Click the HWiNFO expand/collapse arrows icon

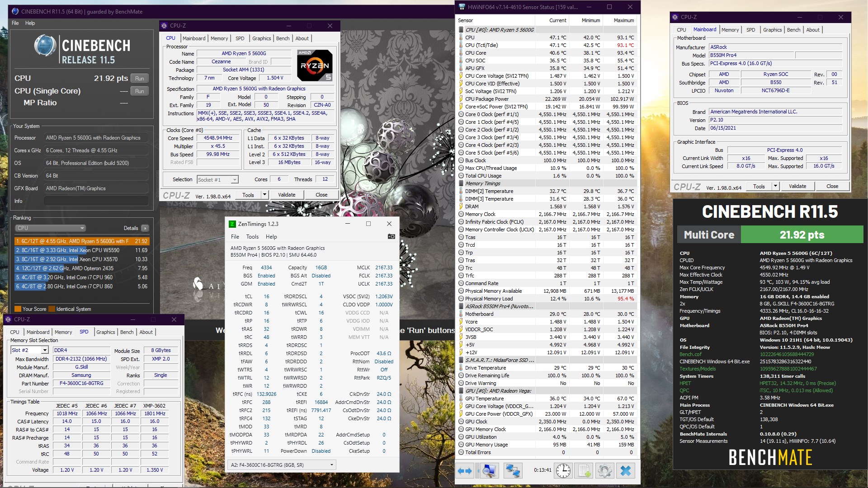click(464, 471)
